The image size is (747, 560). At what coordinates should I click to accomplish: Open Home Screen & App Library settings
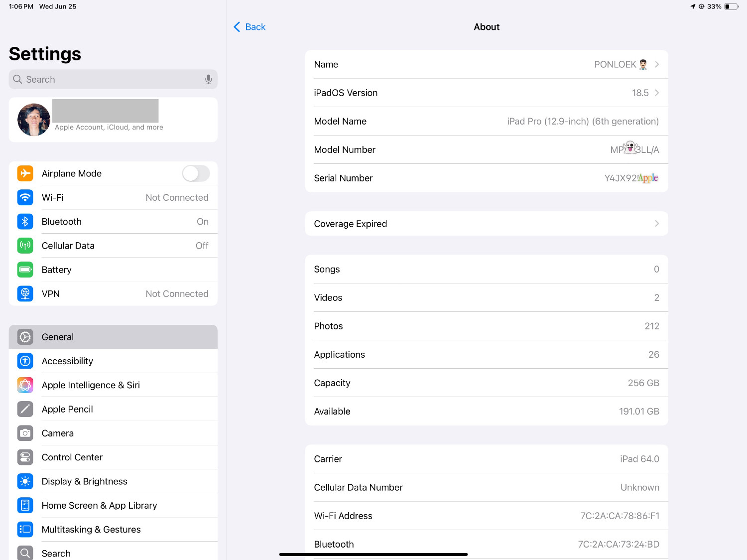click(x=113, y=505)
